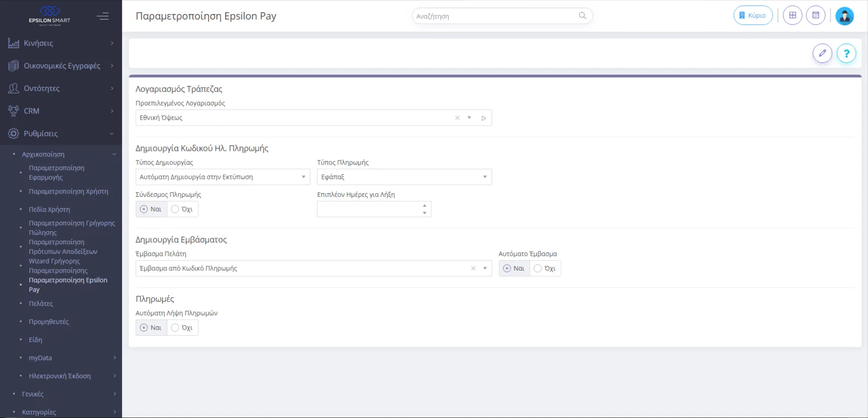The image size is (868, 418).
Task: Expand the myData submenu chevron
Action: (x=115, y=358)
